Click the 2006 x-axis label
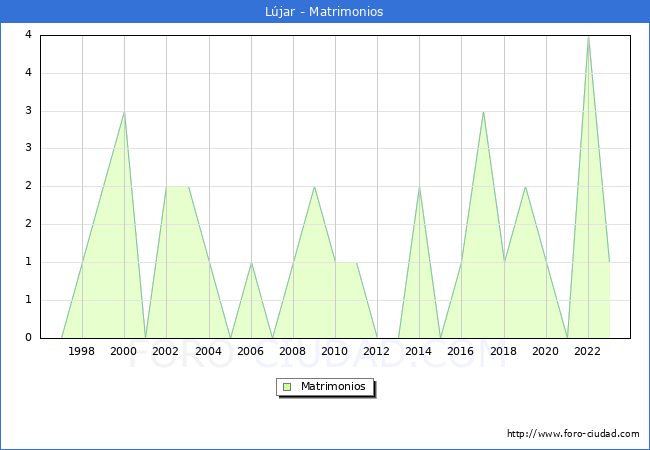This screenshot has height=450, width=650. [250, 351]
